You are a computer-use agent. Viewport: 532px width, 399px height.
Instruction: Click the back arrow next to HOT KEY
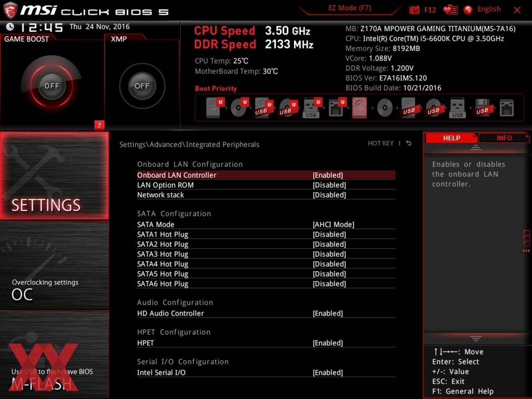click(x=408, y=143)
